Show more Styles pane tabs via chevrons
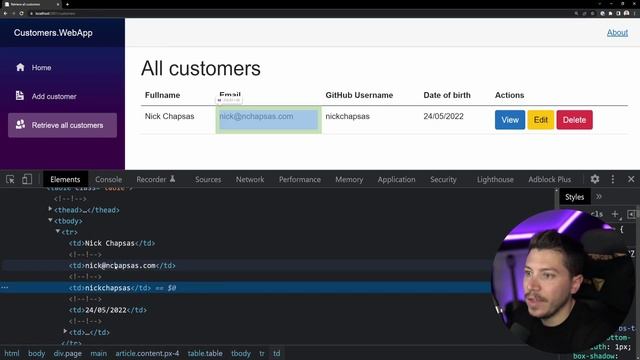The image size is (640, 360). click(599, 197)
